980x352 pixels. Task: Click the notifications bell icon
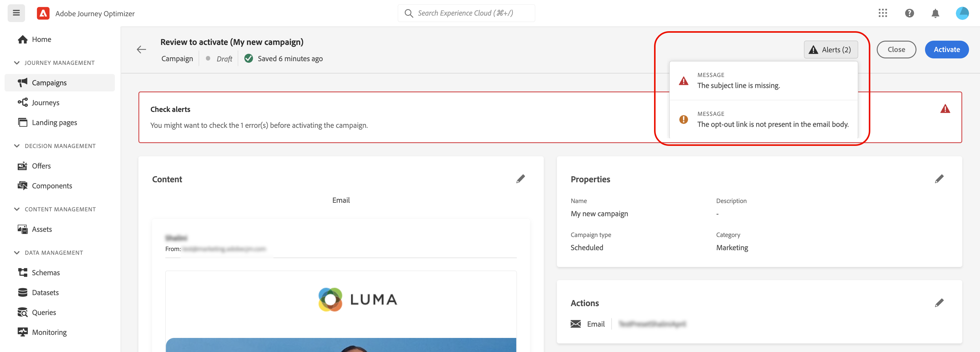click(x=935, y=13)
